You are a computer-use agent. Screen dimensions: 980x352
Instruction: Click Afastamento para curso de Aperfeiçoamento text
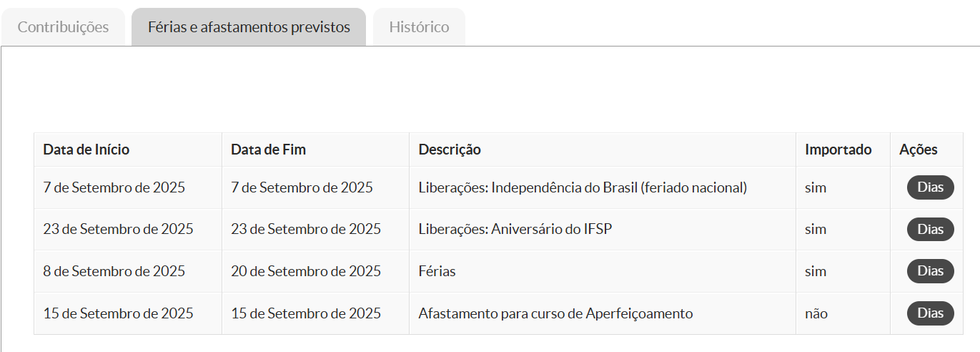point(555,313)
